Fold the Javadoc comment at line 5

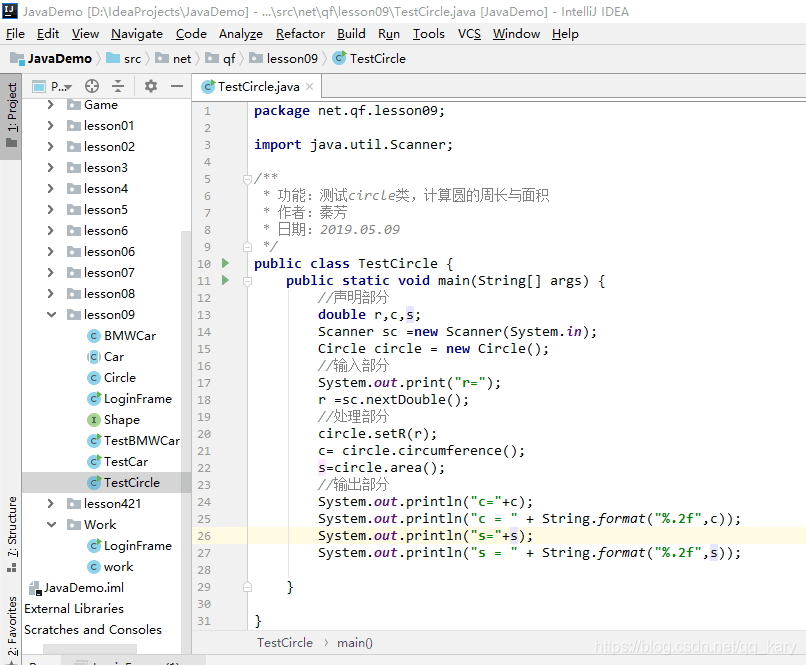(x=247, y=179)
